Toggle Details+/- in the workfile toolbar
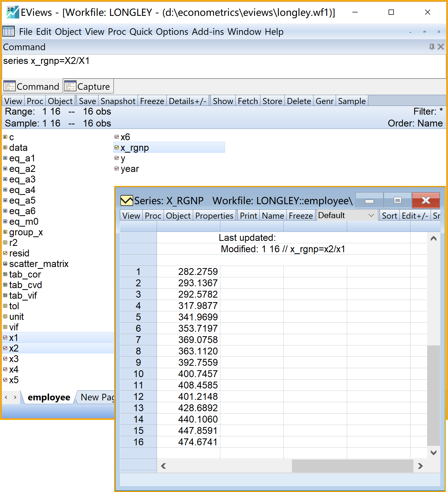The image size is (448, 492). (x=188, y=101)
